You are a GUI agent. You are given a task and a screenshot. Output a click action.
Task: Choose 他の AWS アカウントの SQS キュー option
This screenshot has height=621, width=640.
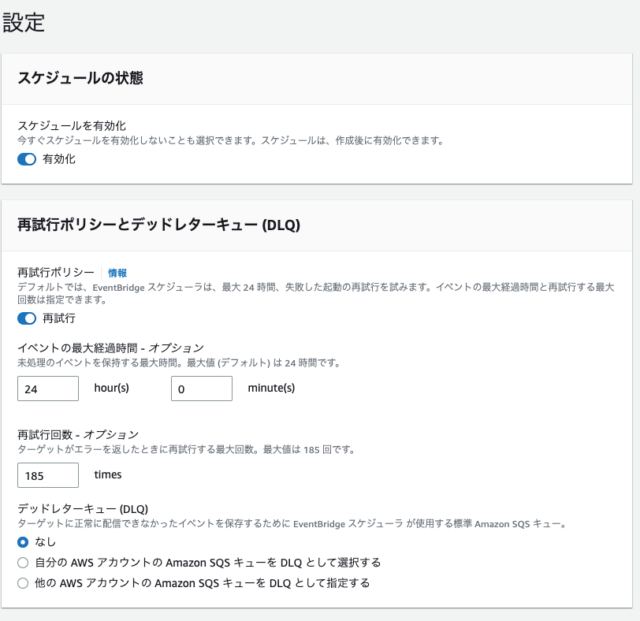tap(23, 583)
